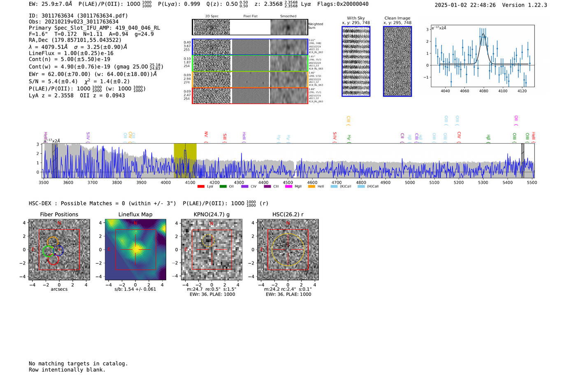
Task: Click the LineFlux = 1.00(±0.25)e-16 line
Action: (x=71, y=53)
